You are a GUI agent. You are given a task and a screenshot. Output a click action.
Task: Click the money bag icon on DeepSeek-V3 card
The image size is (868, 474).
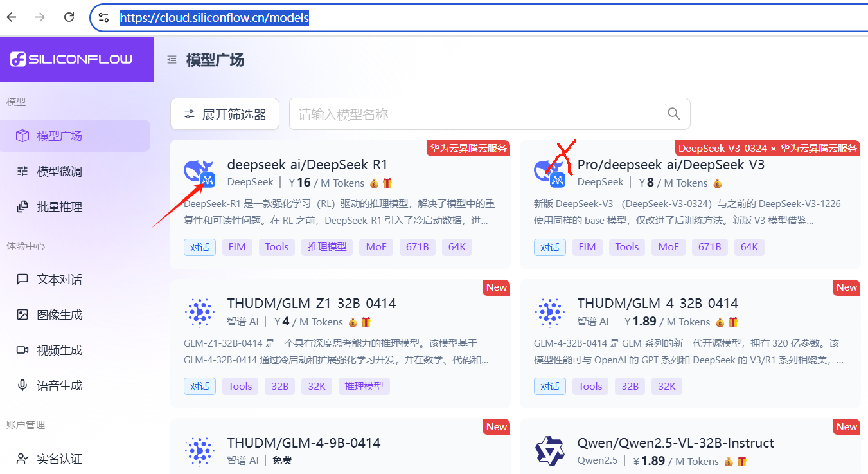coord(718,183)
